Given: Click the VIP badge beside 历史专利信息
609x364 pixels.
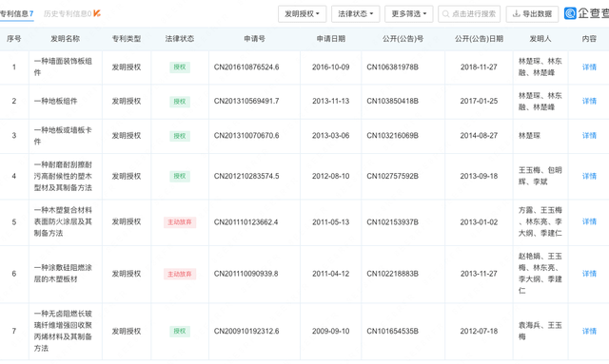Looking at the screenshot, I should tap(97, 13).
